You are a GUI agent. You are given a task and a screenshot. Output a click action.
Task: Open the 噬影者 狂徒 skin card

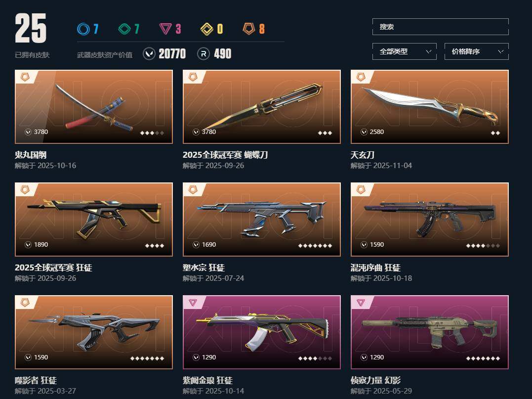(x=94, y=332)
